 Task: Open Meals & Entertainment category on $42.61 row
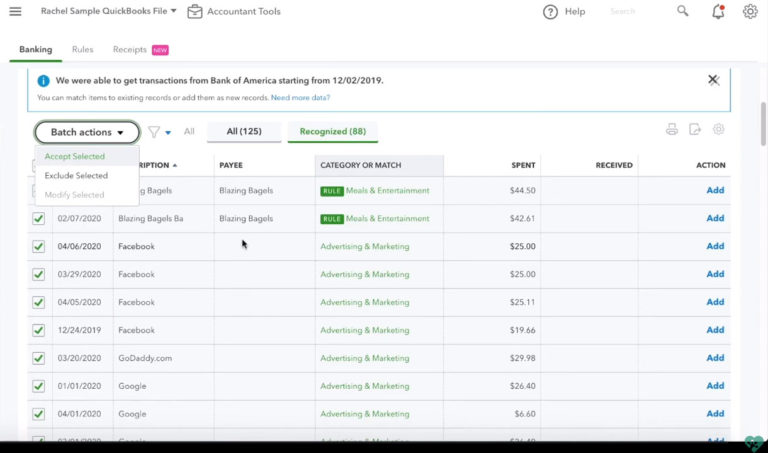(x=387, y=218)
